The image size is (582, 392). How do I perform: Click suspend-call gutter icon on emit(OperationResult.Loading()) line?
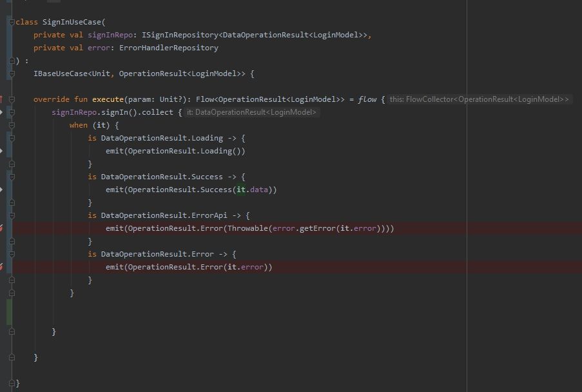[x=1, y=151]
